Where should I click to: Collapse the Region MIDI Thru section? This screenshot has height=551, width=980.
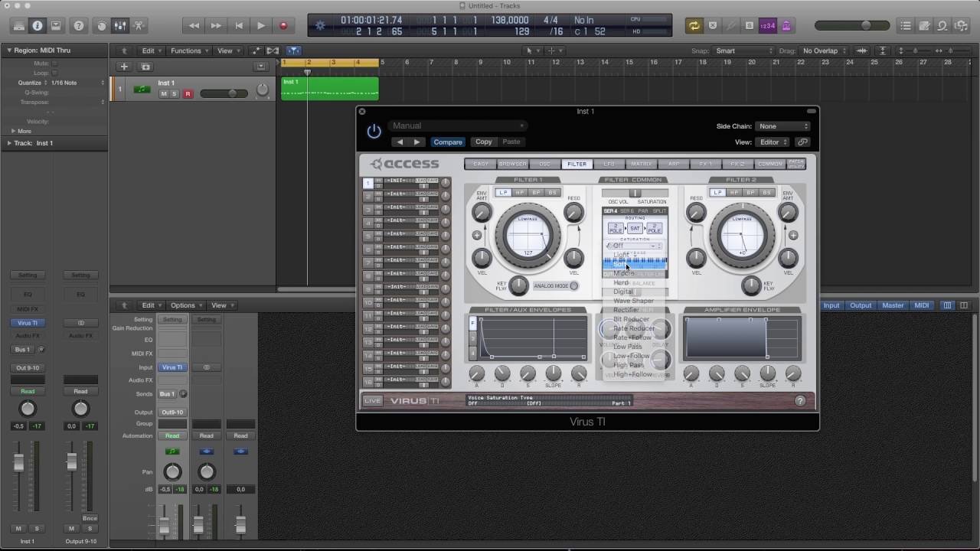click(9, 51)
